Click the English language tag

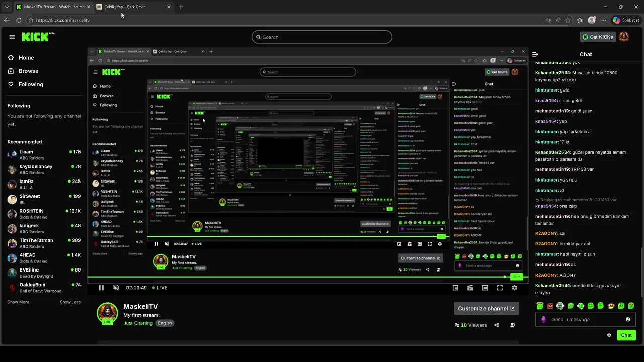click(x=165, y=323)
